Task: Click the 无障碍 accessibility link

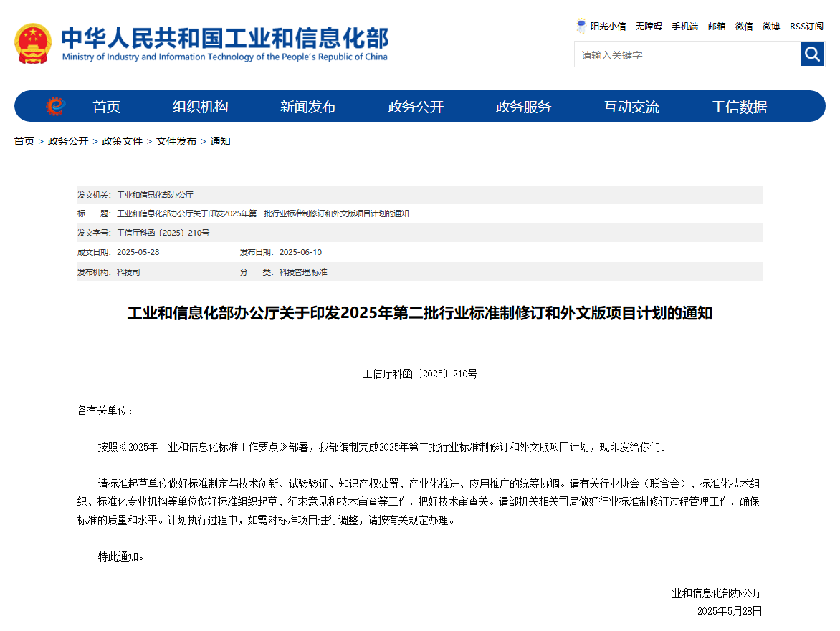Action: 649,27
